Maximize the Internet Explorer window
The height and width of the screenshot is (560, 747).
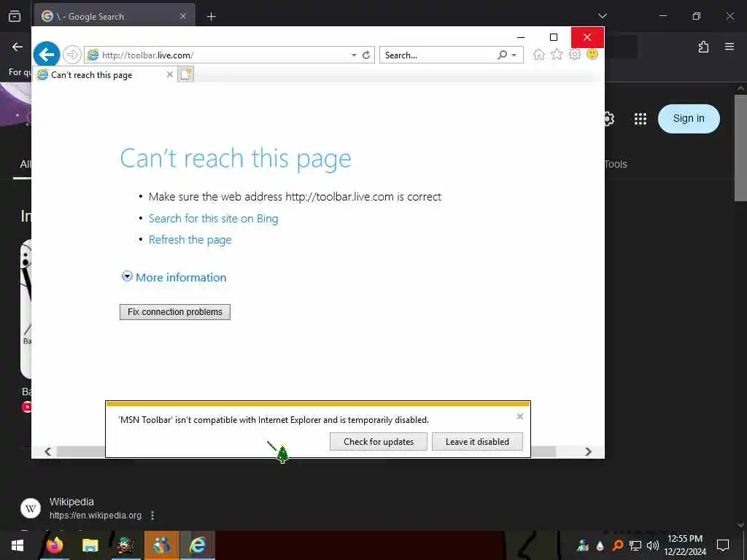(554, 37)
